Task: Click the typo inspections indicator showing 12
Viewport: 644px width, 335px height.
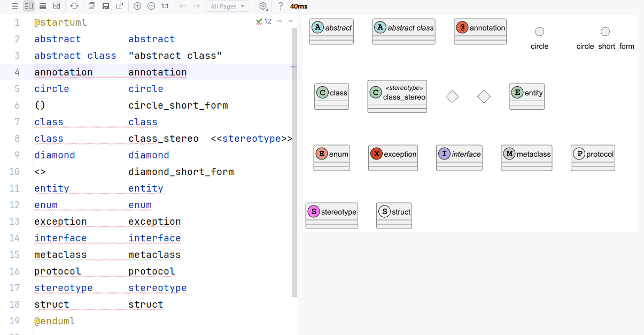Action: tap(264, 21)
